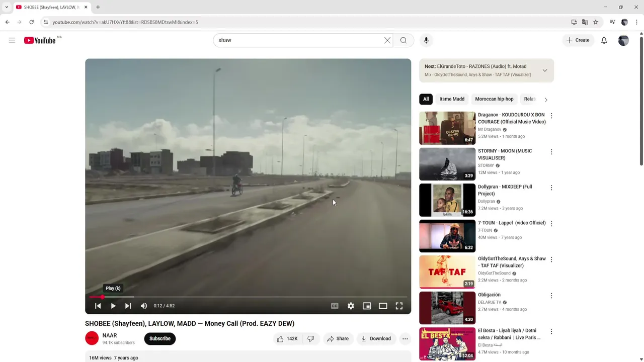Open Obligación video title
644x362 pixels.
[x=489, y=295]
